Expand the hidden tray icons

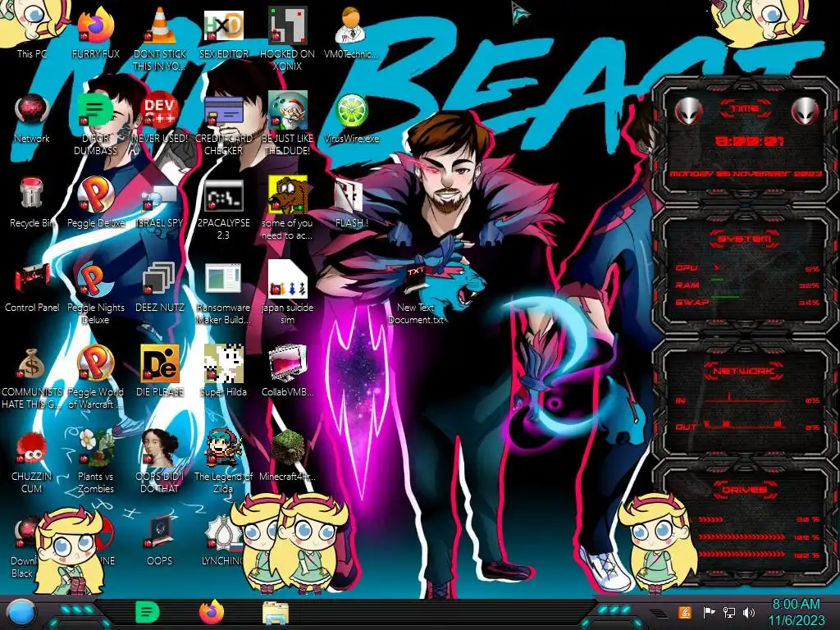click(660, 614)
